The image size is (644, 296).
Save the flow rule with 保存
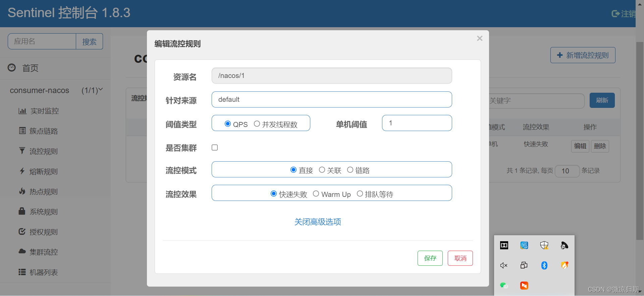click(x=430, y=258)
